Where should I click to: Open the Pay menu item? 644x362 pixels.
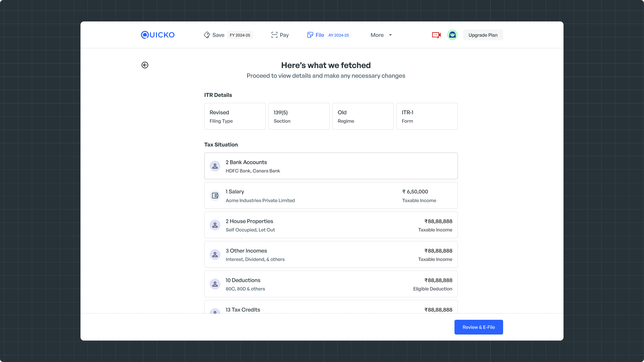[284, 35]
